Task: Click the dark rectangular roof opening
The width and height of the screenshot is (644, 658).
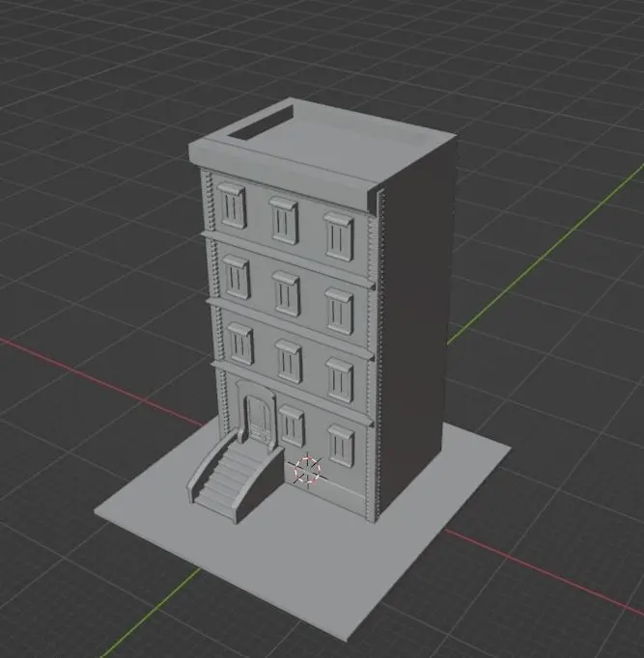Action: click(261, 123)
